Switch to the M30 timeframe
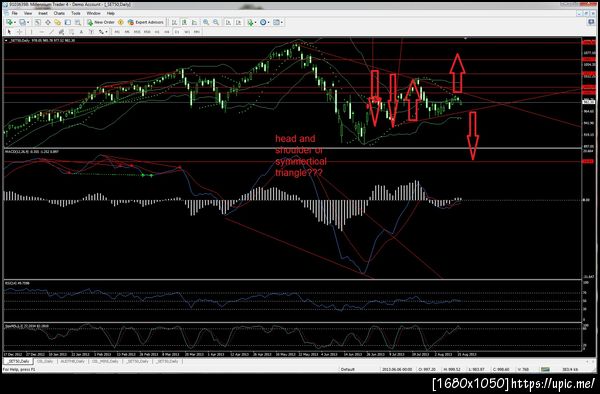This screenshot has height=394, width=600. [x=147, y=32]
